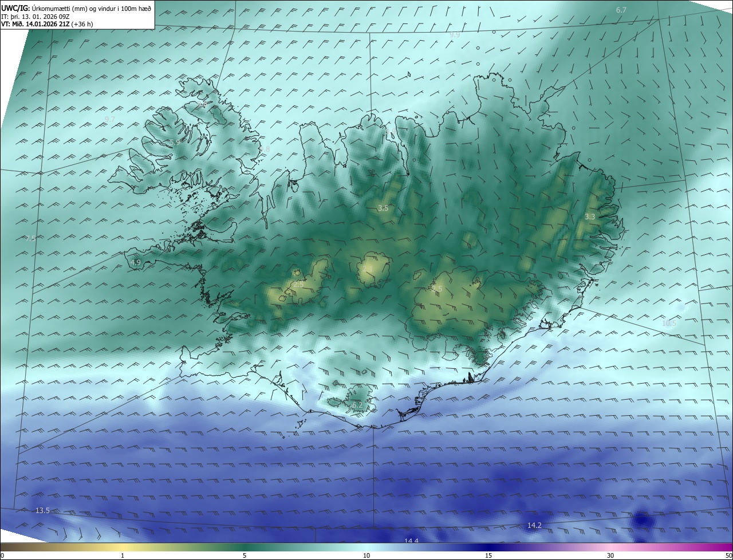Click the colorbar tick label 10

pyautogui.click(x=366, y=556)
